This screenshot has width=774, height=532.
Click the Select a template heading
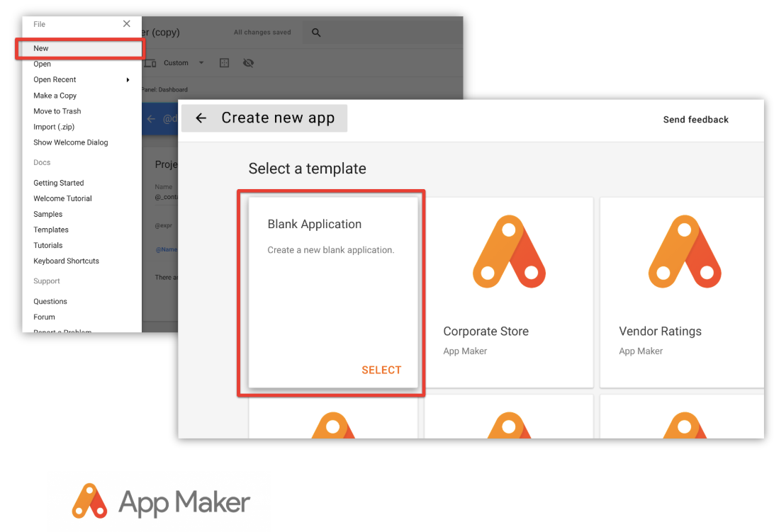[x=307, y=169]
